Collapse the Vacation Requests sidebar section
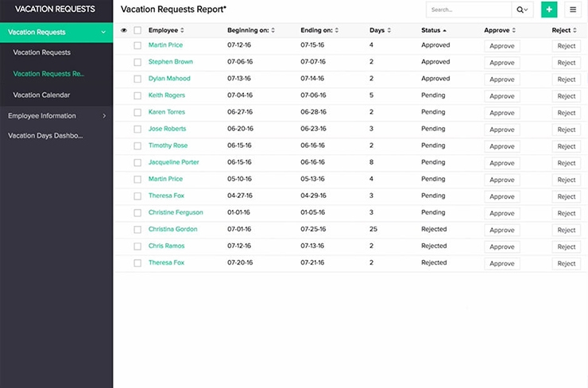 (103, 33)
